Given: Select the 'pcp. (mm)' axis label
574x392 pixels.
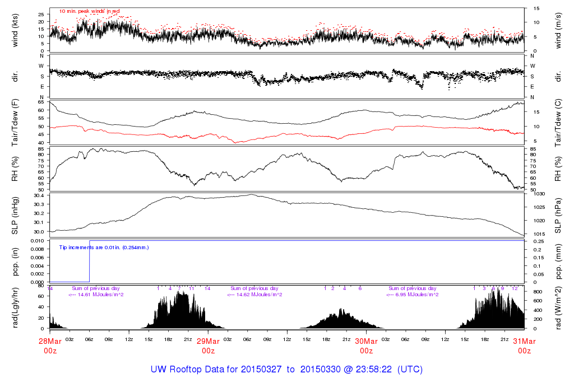Looking at the screenshot, I should point(558,262).
